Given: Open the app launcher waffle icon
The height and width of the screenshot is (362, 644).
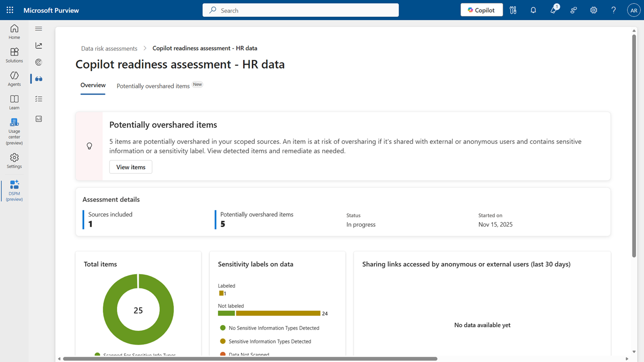Looking at the screenshot, I should (10, 10).
